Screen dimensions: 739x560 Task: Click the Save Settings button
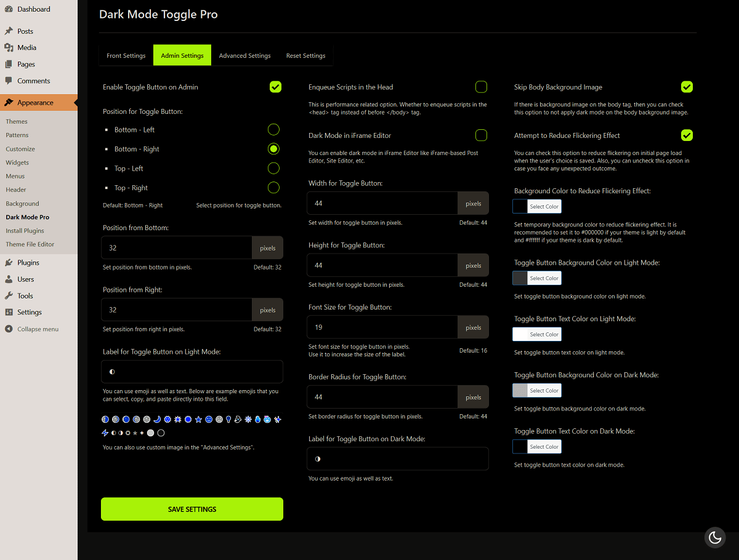pyautogui.click(x=192, y=509)
